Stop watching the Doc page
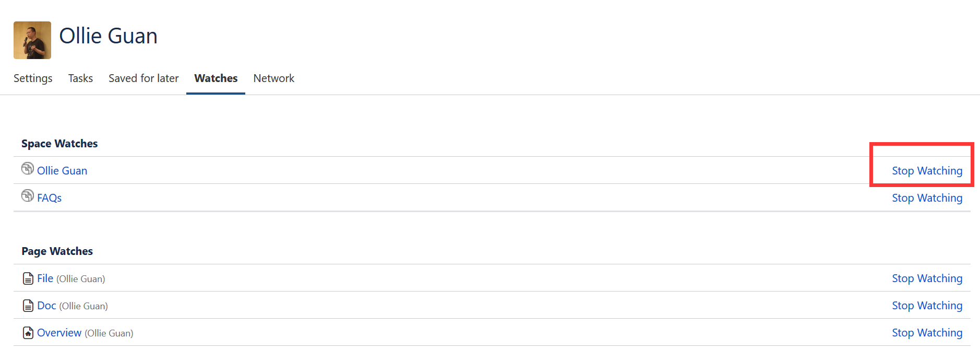Viewport: 980px width, 349px height. tap(927, 305)
